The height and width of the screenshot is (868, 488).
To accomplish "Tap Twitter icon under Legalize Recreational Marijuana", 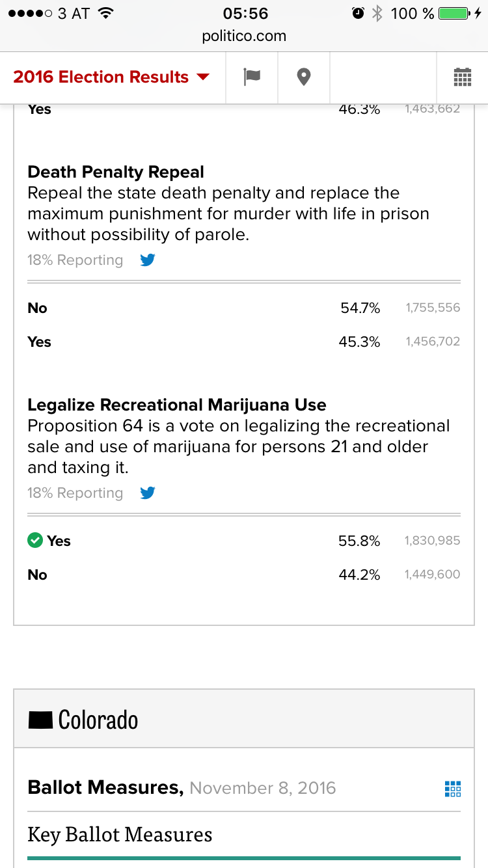I will click(148, 493).
